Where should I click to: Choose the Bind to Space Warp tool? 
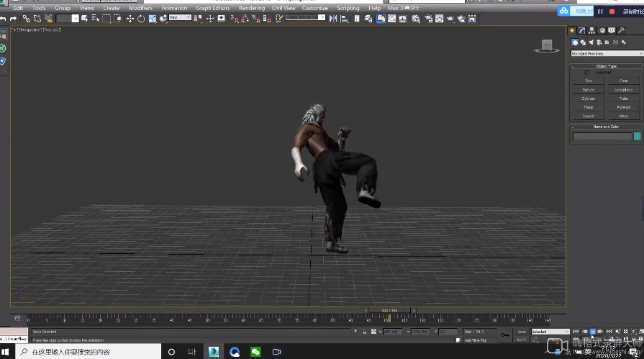pyautogui.click(x=48, y=19)
